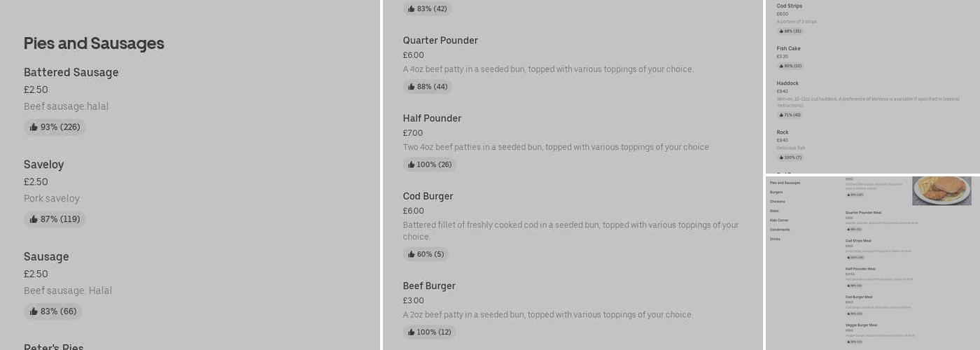Select Condiments in category list
980x350 pixels.
coord(780,230)
